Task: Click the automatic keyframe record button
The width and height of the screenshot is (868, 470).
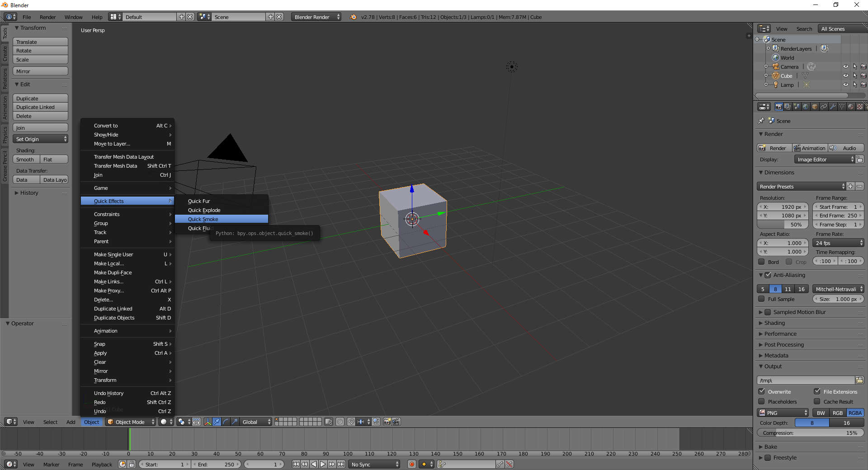Action: pos(411,464)
